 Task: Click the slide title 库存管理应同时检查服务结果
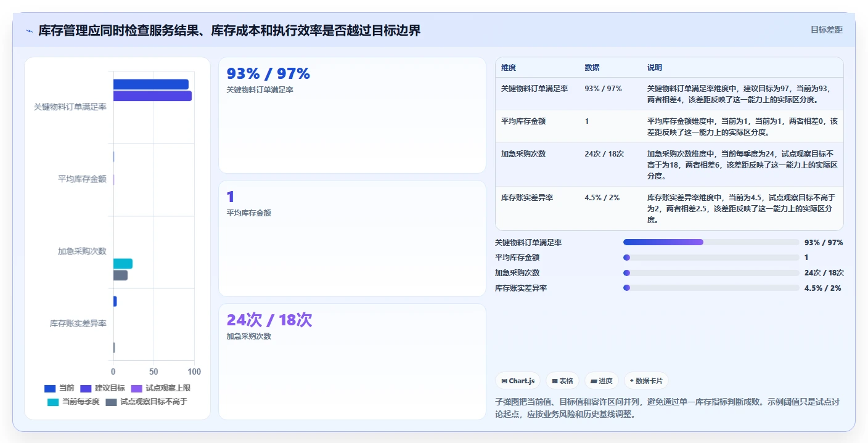pyautogui.click(x=229, y=31)
